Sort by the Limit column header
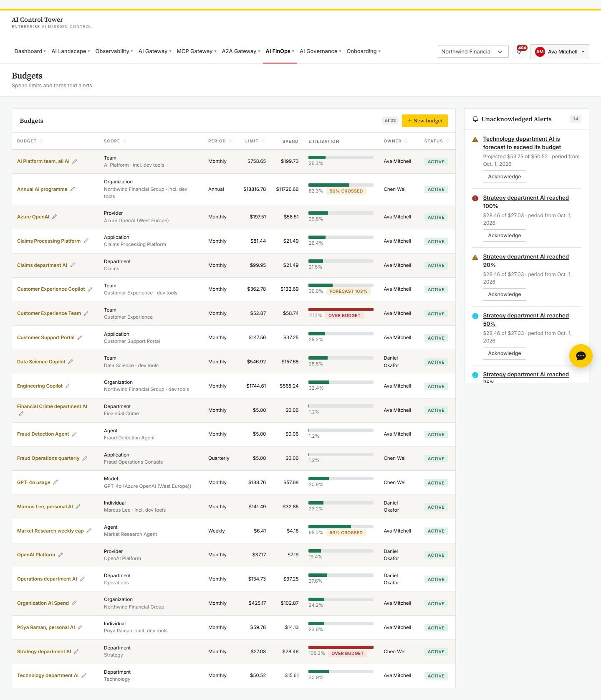 [255, 141]
